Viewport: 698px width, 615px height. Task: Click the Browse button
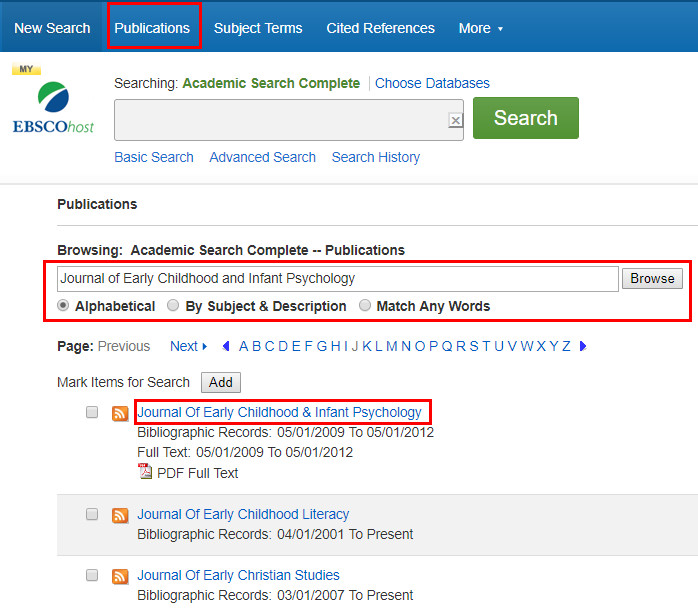click(x=652, y=279)
